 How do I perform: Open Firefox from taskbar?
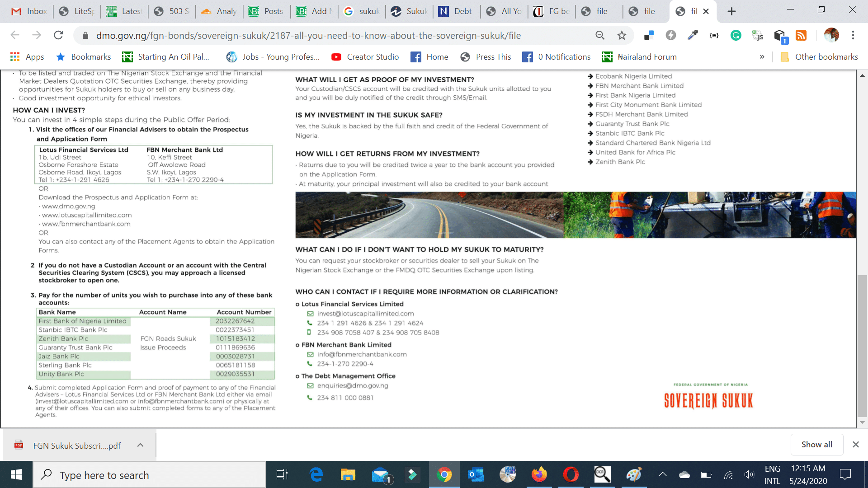[x=539, y=475]
